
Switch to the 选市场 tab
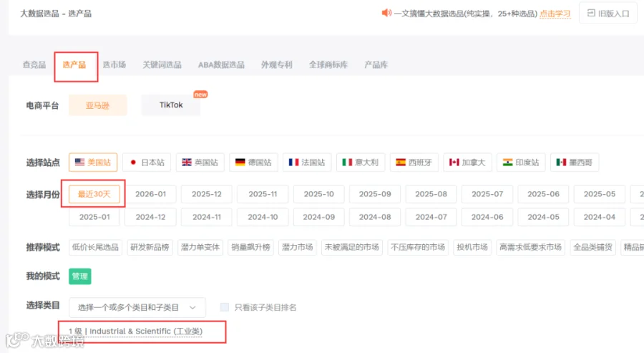114,64
